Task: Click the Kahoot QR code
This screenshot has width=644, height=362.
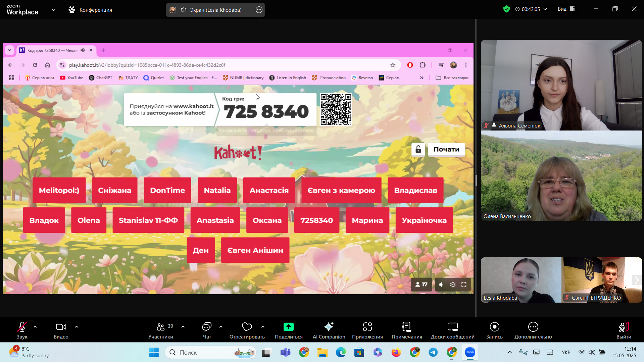Action: tap(336, 109)
